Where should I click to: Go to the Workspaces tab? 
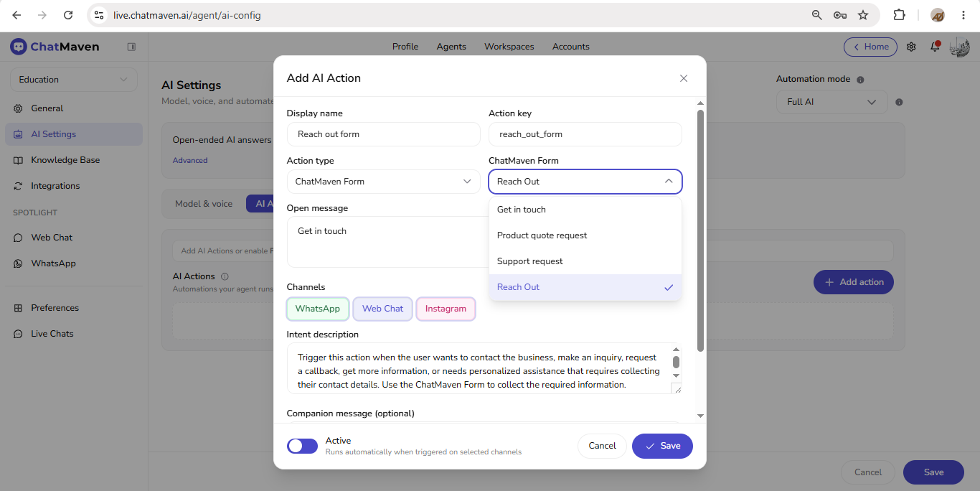coord(509,47)
